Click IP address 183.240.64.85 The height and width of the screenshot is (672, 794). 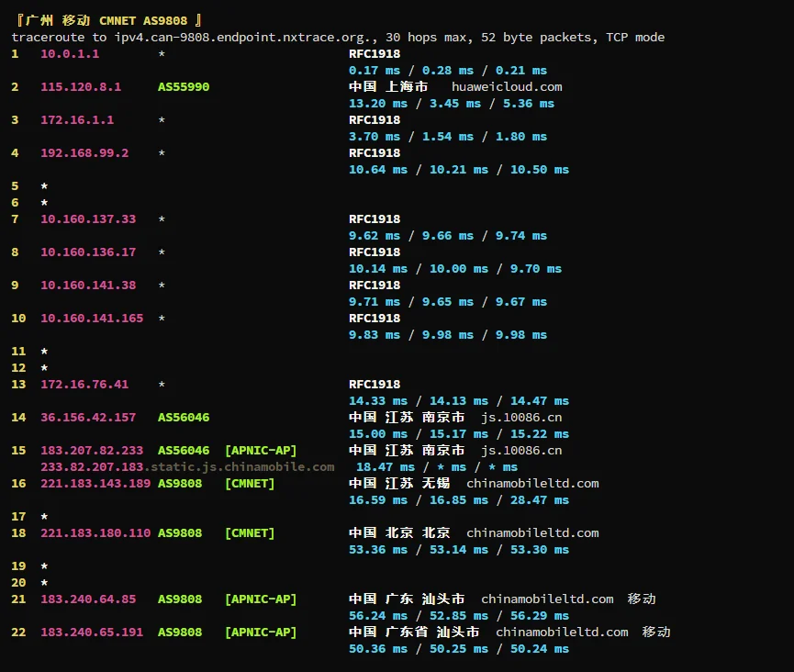pos(88,599)
